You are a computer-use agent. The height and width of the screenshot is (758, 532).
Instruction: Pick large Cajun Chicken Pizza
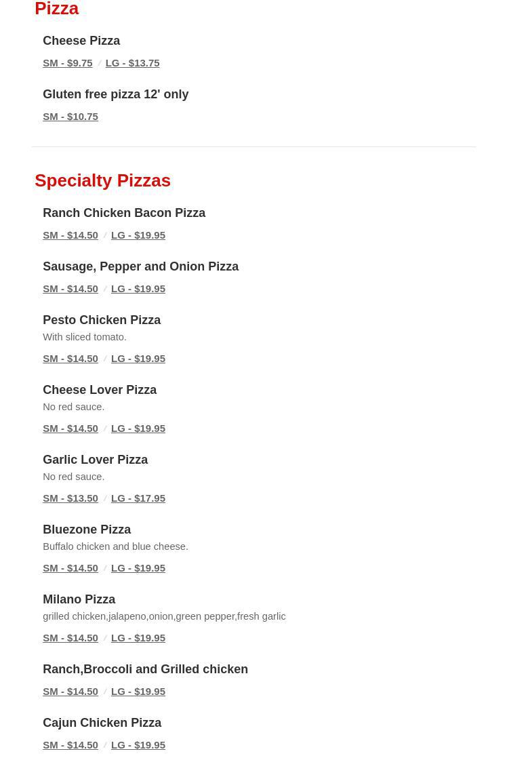[x=138, y=745]
